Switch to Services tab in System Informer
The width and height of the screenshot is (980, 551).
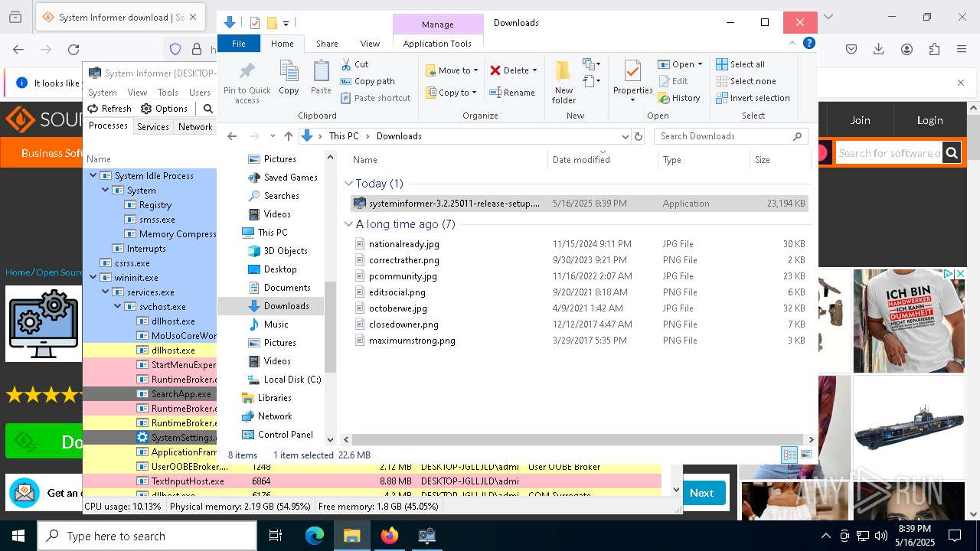[x=153, y=127]
